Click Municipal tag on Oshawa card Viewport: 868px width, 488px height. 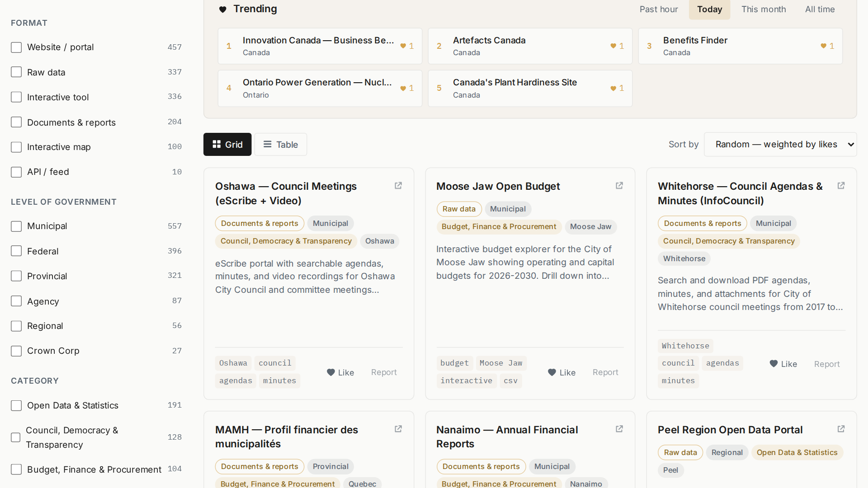click(x=330, y=223)
